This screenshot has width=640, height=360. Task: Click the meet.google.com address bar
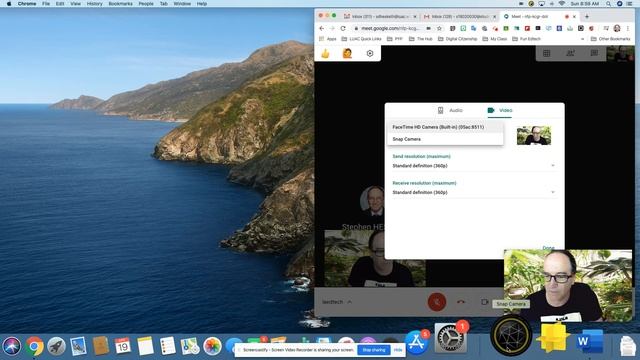pos(390,28)
